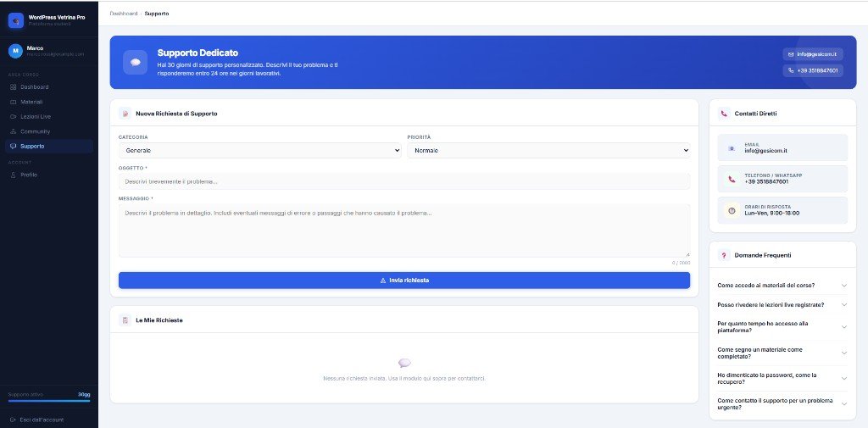Image resolution: width=868 pixels, height=428 pixels.
Task: Click the Oggetto input field
Action: pyautogui.click(x=404, y=181)
